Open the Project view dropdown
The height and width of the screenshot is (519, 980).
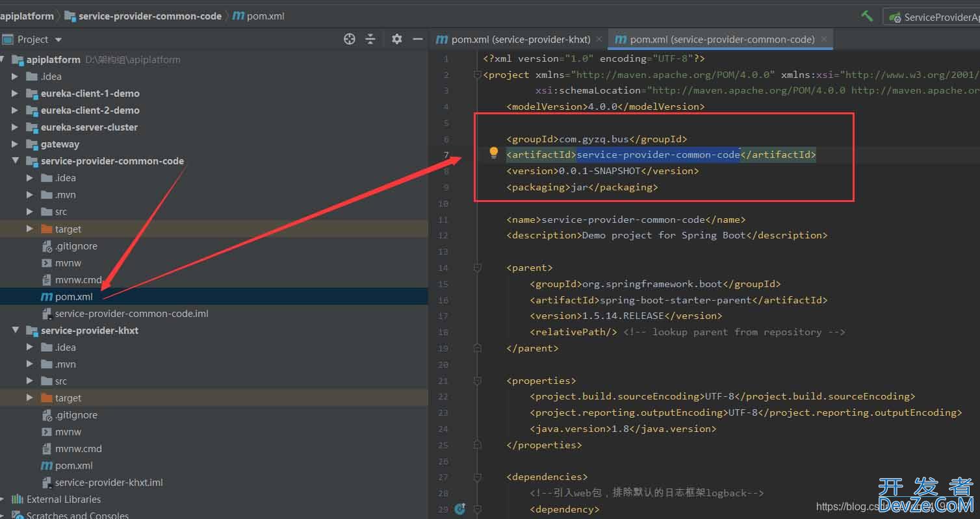point(58,40)
